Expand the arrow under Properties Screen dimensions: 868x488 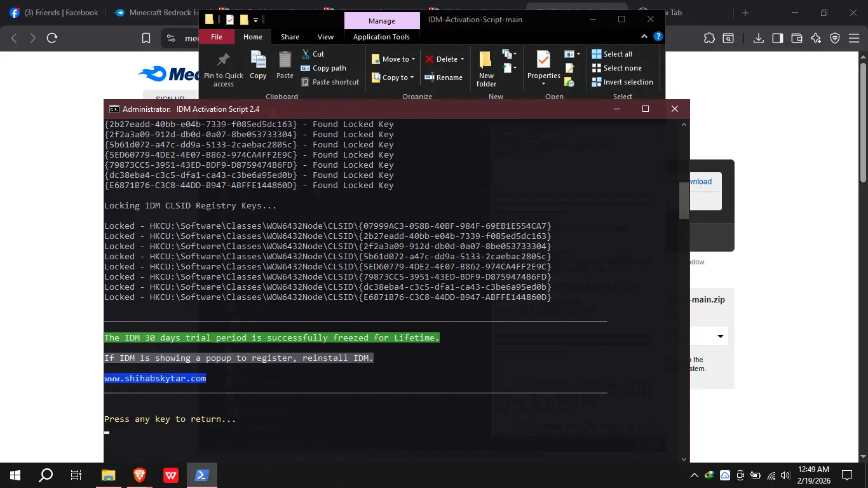click(543, 84)
